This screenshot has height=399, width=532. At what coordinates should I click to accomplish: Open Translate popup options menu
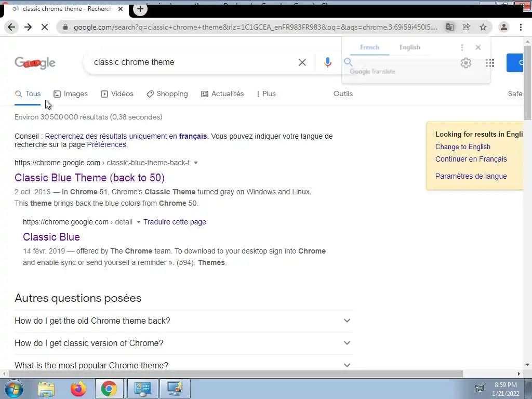(x=462, y=47)
